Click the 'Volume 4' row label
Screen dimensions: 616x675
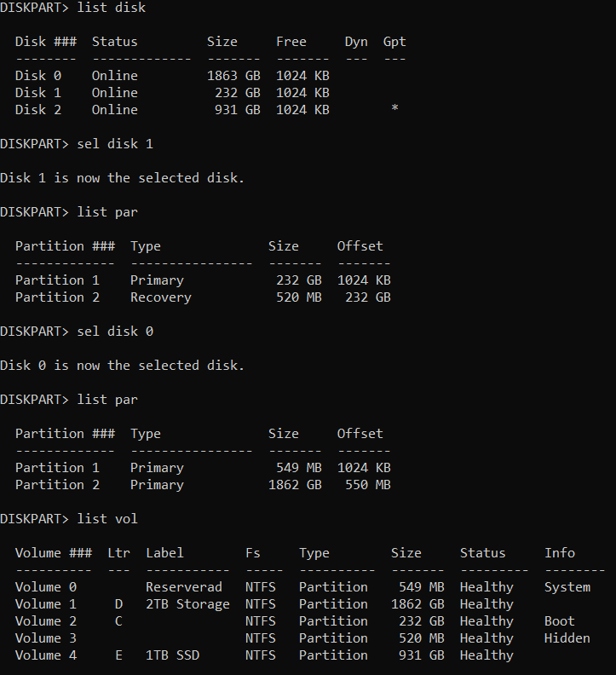point(46,655)
